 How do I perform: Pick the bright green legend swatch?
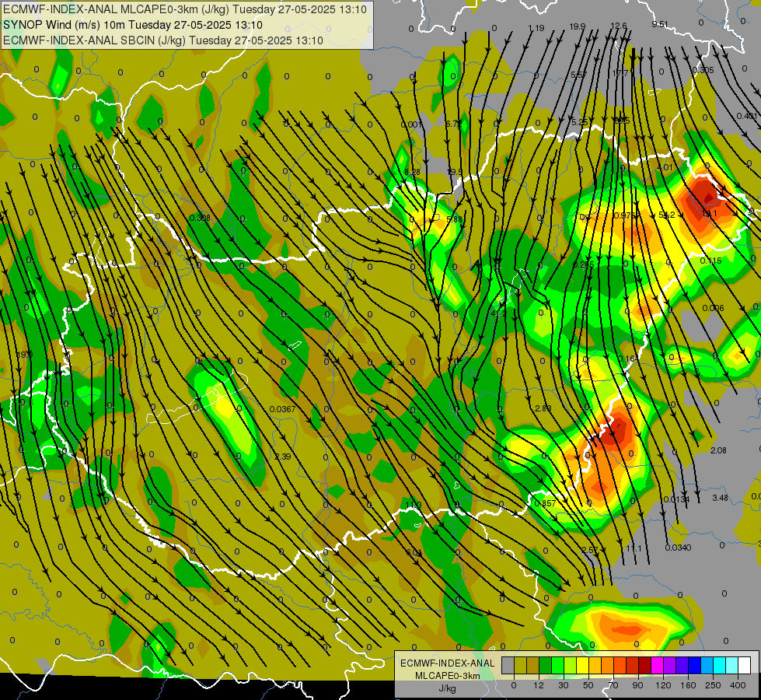point(557,665)
